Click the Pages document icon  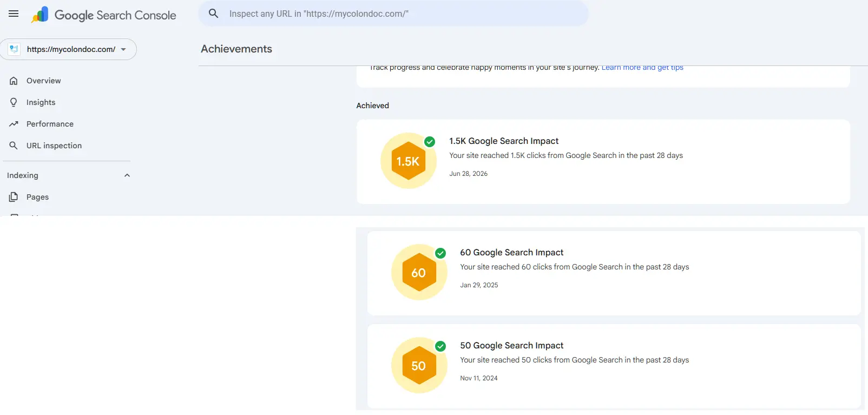[x=14, y=197]
